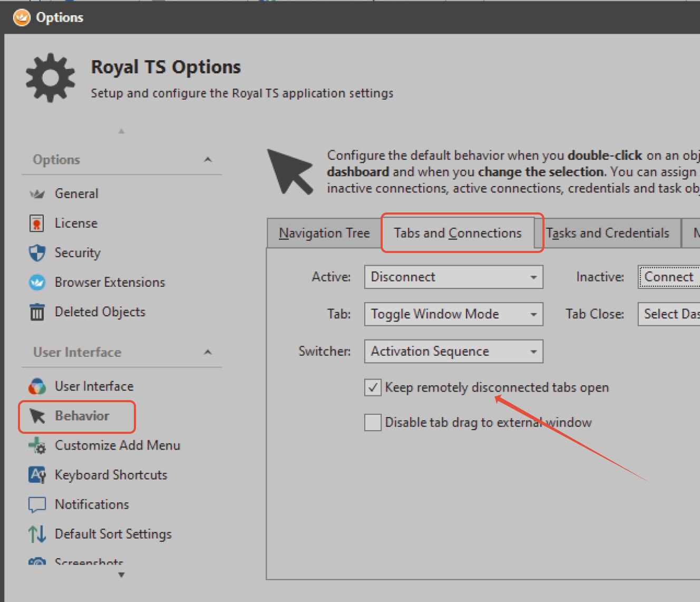Collapse the User Interface section header
Screen dimensions: 700x602
(x=208, y=352)
